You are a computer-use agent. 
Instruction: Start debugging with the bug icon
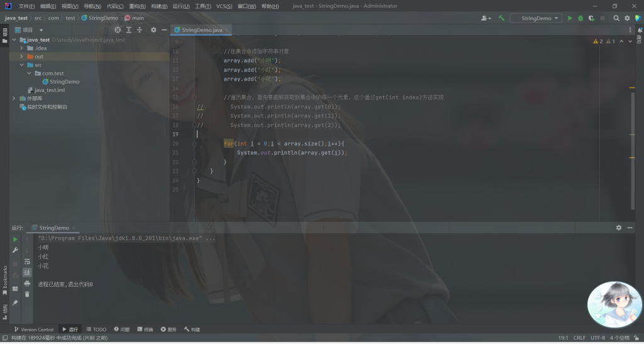(x=580, y=18)
